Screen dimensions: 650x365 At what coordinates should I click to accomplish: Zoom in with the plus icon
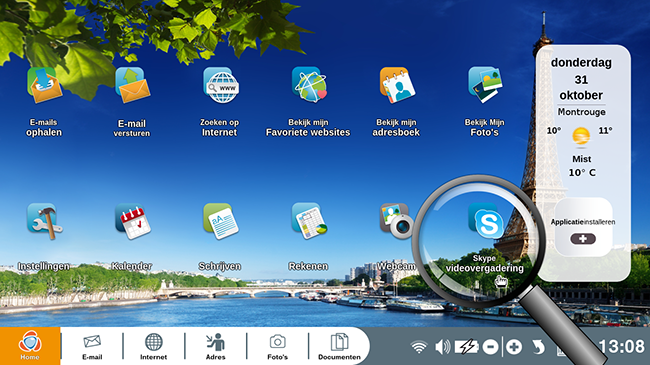pos(514,347)
